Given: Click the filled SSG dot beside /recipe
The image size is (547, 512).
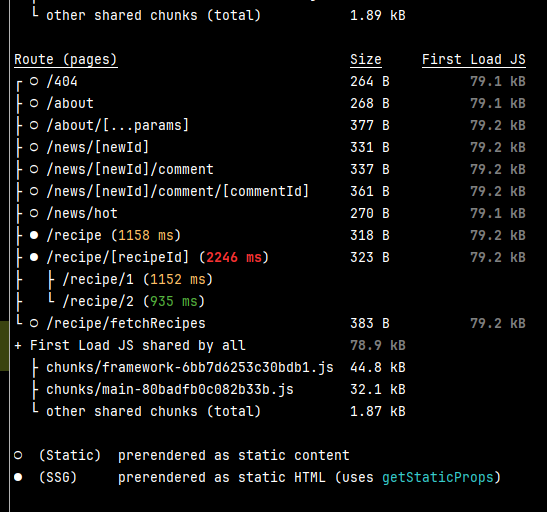Looking at the screenshot, I should pos(34,235).
